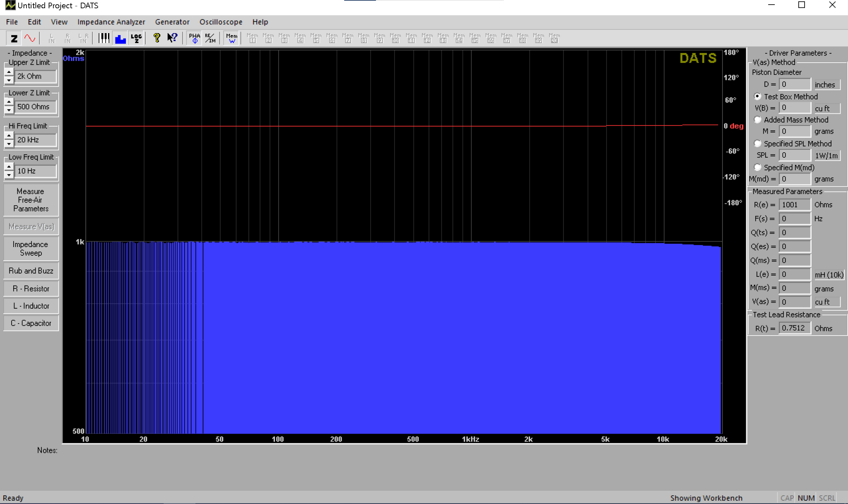Click the L IN left input icon
The width and height of the screenshot is (848, 504).
click(51, 38)
